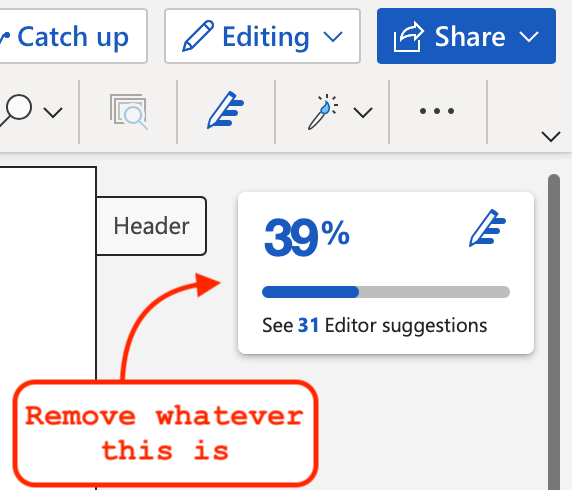Click the share arrow icon
The height and width of the screenshot is (490, 572).
click(x=409, y=36)
